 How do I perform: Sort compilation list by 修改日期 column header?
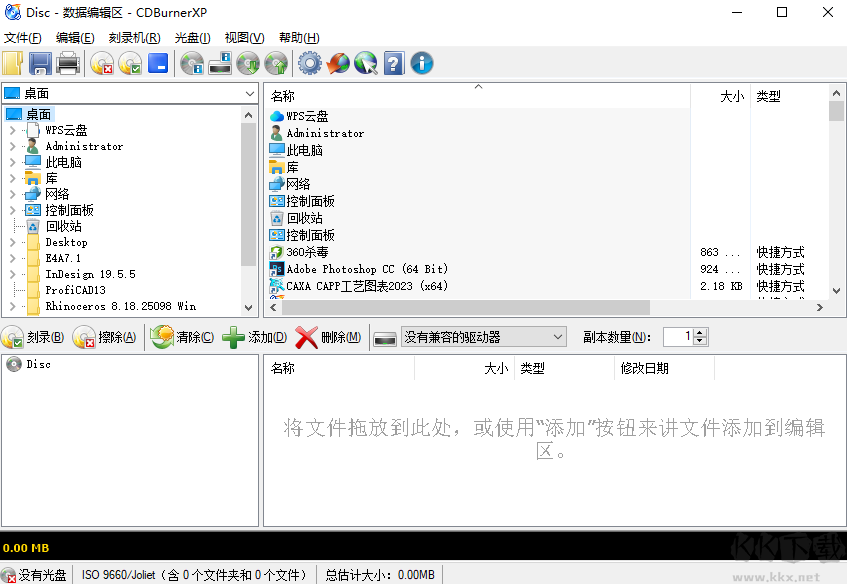pyautogui.click(x=664, y=368)
